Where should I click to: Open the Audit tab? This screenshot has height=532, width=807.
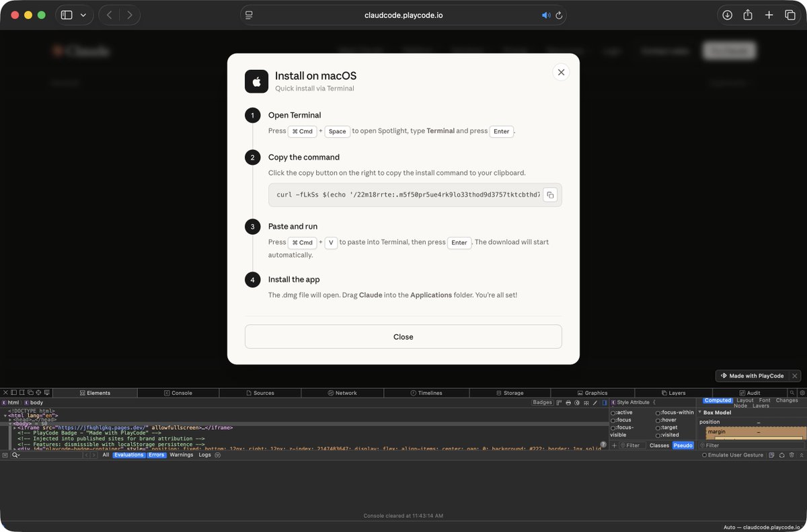(749, 393)
